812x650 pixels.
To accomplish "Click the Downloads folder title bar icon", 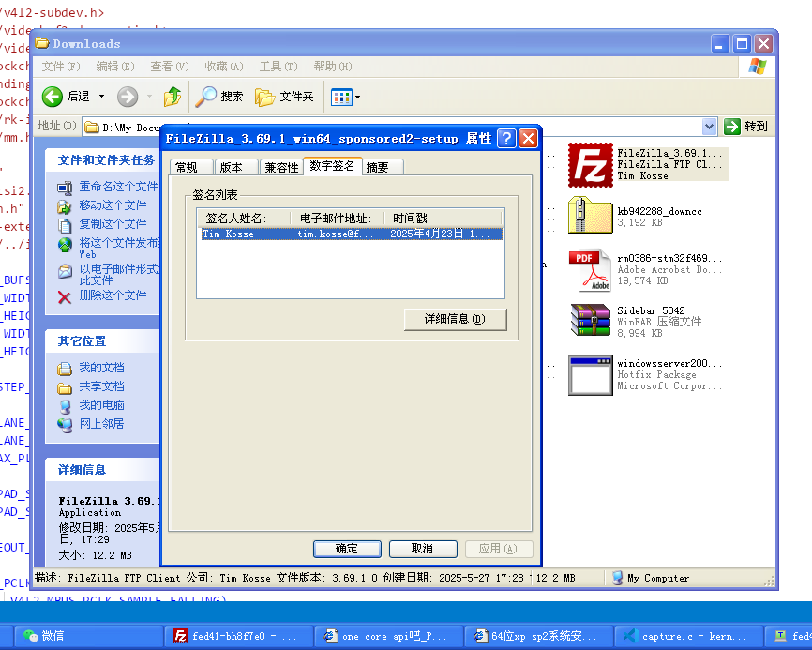I will click(42, 43).
